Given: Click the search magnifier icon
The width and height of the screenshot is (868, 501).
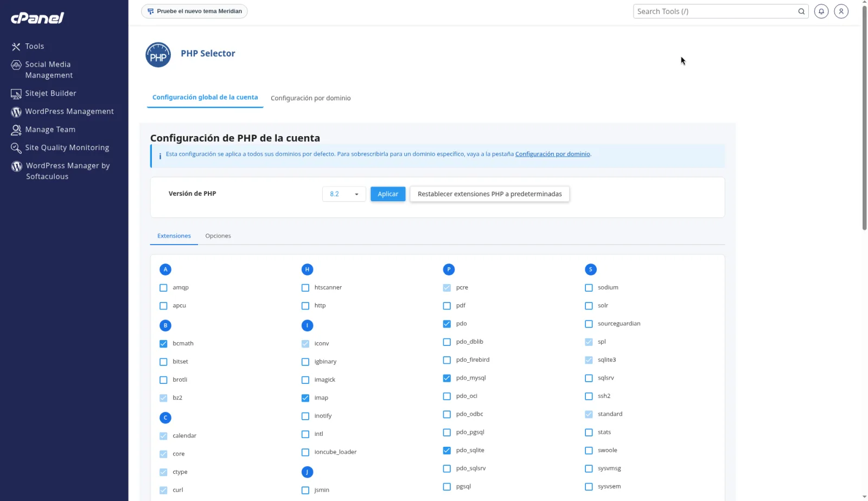Looking at the screenshot, I should pyautogui.click(x=801, y=11).
